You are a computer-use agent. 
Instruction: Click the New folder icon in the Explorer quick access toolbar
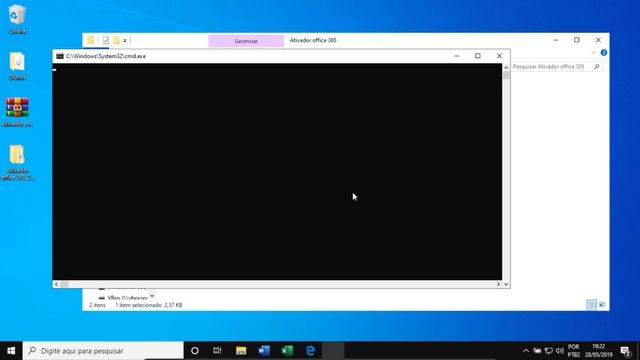coord(116,40)
